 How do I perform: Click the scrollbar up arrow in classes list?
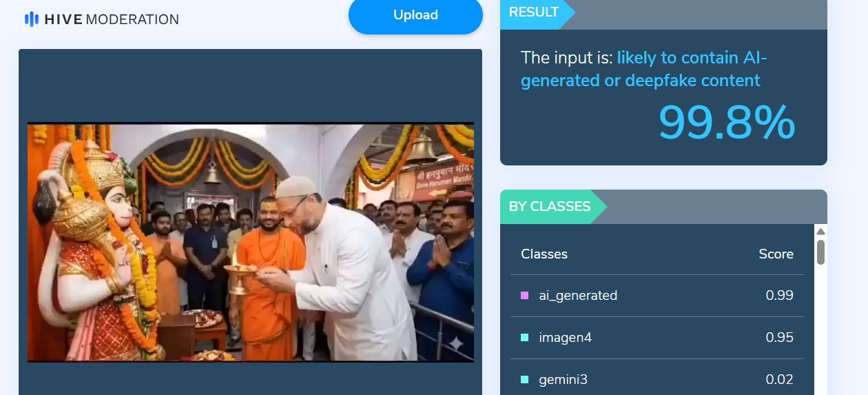820,231
